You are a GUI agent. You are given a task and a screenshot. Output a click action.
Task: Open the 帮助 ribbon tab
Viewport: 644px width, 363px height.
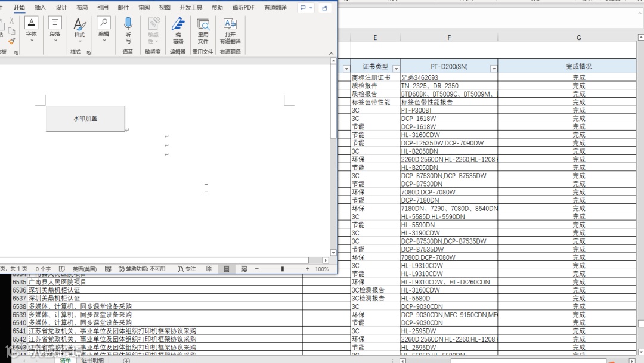click(x=217, y=7)
